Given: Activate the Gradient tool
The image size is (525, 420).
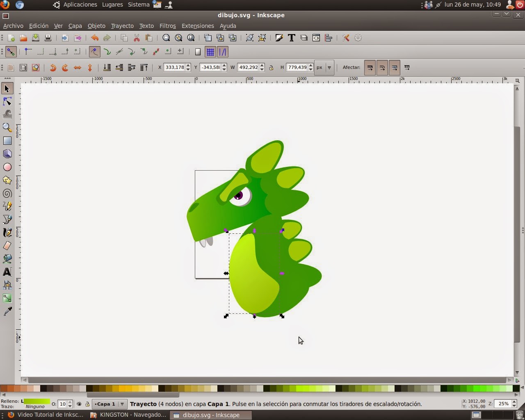Looking at the screenshot, I should pyautogui.click(x=7, y=298).
